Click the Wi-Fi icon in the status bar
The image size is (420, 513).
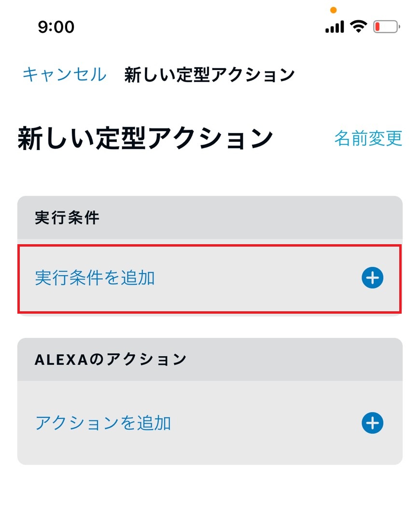coord(358,27)
